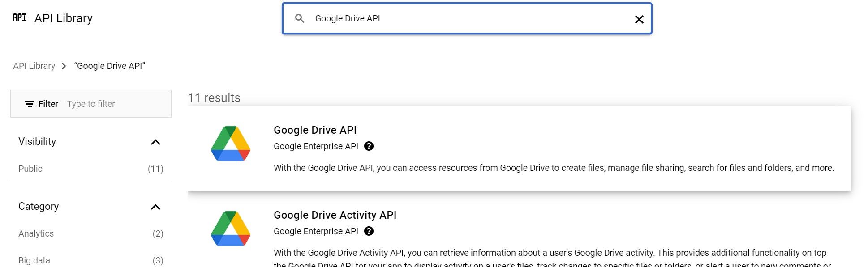Select the Public visibility filter

(91, 169)
